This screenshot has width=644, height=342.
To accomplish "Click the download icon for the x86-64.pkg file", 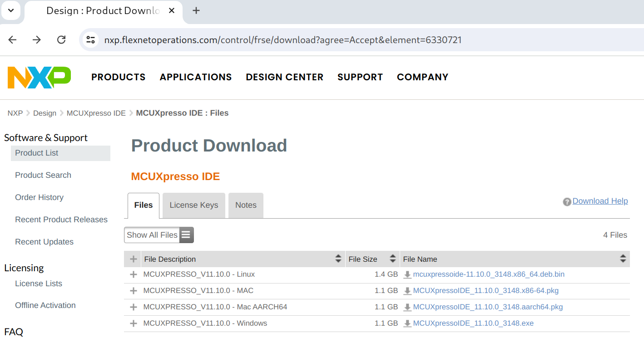I will (407, 291).
